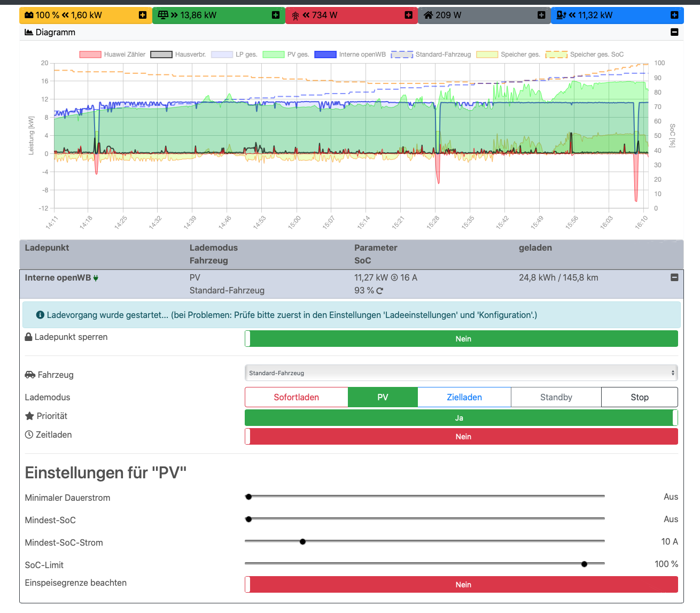Toggle Speicher ges. legend entry
Image resolution: width=700 pixels, height=613 pixels.
[x=508, y=55]
